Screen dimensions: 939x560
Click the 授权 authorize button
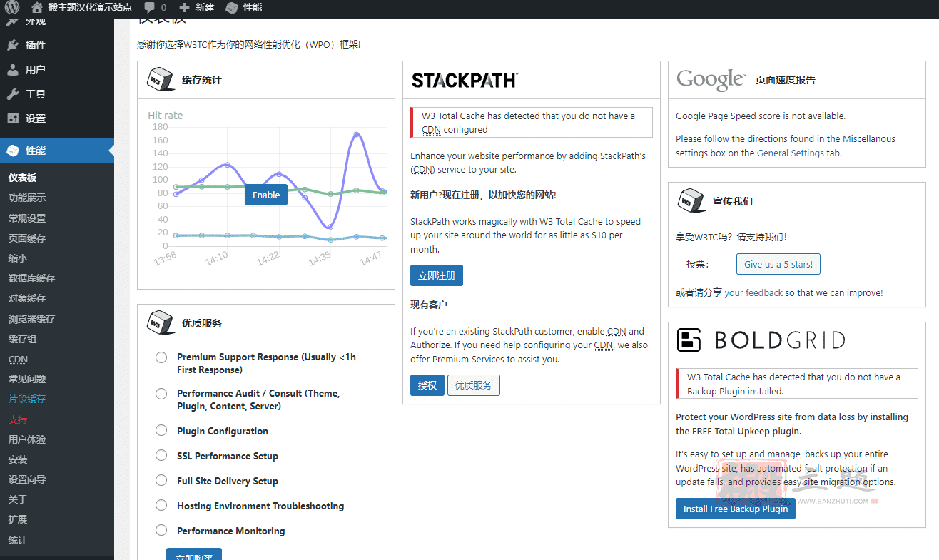(427, 385)
